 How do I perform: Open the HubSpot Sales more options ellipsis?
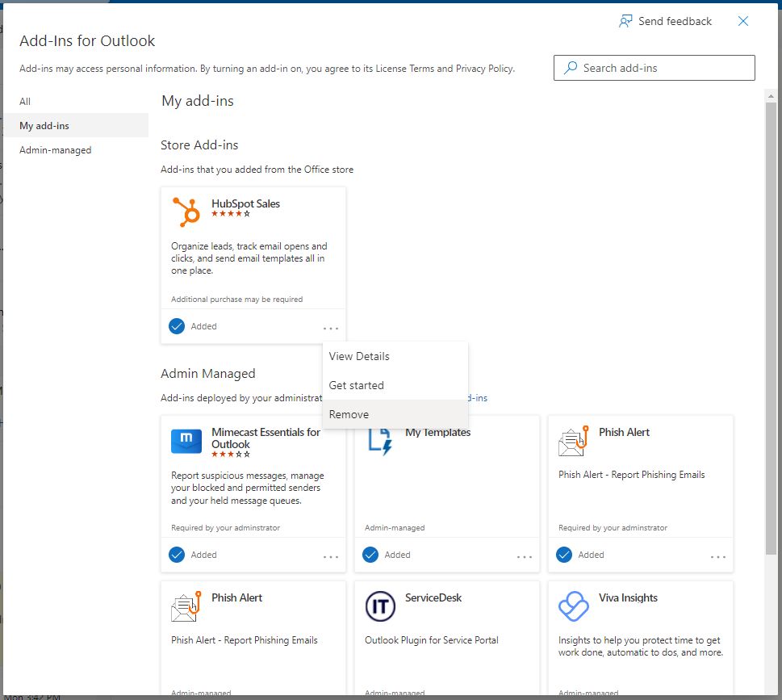331,329
